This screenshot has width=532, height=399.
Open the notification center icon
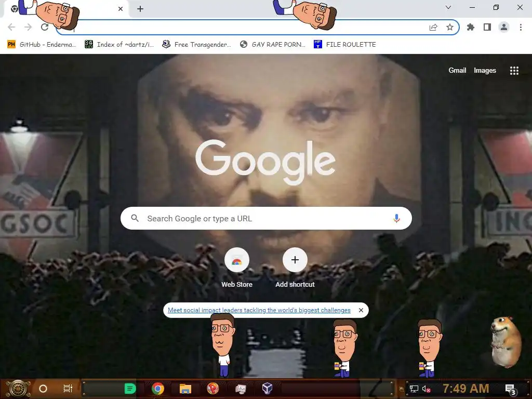coord(511,390)
